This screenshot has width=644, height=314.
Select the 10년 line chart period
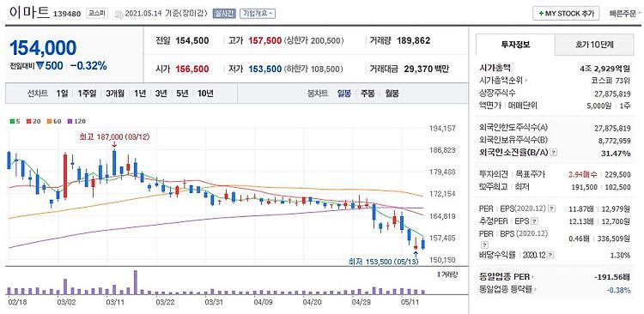205,94
